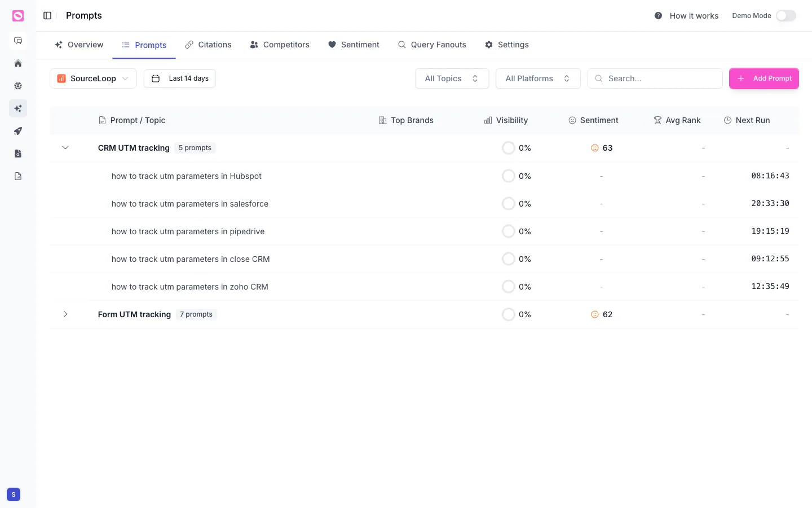Open the rocket icon in the sidebar

tap(18, 131)
